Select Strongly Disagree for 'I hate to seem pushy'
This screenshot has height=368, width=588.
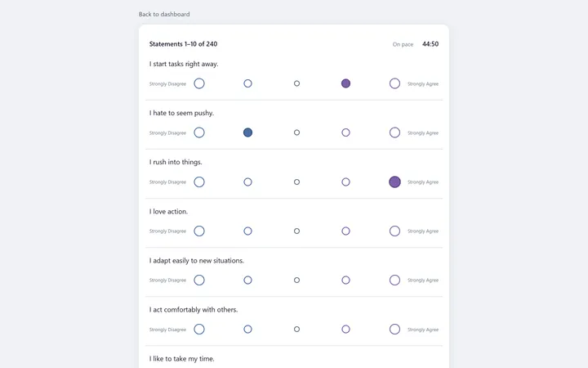click(x=199, y=132)
